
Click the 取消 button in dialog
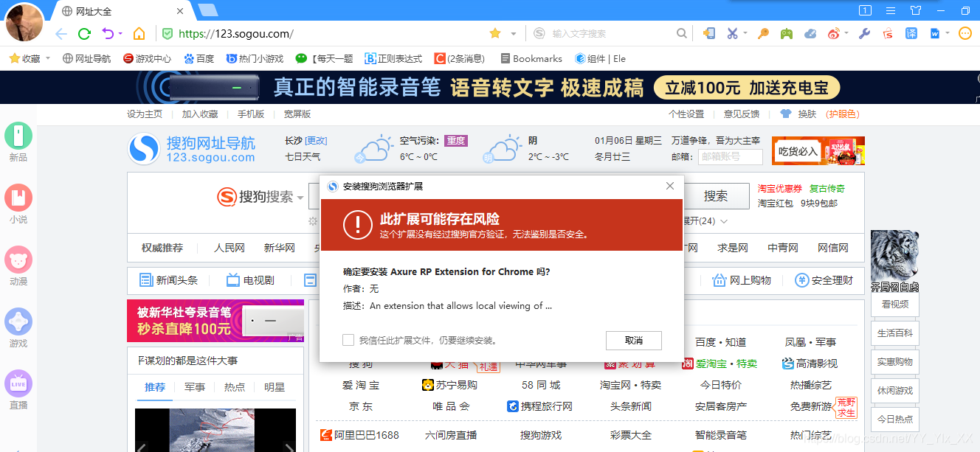point(633,340)
